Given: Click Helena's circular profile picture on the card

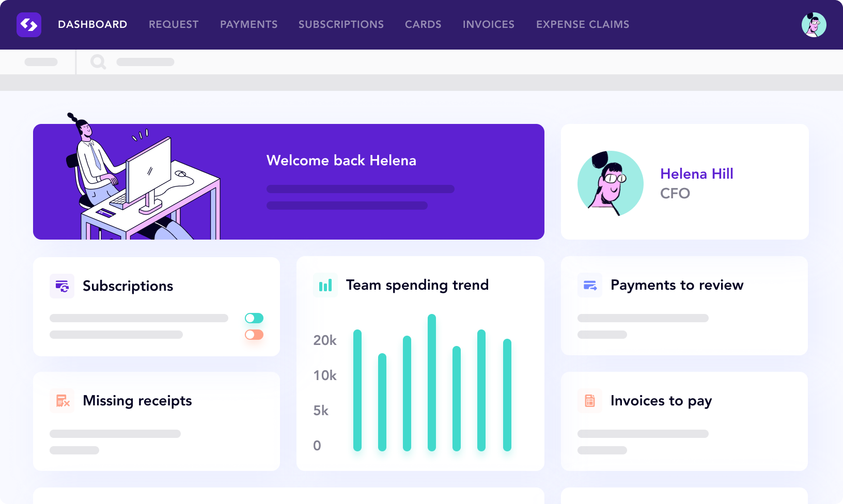Looking at the screenshot, I should click(610, 183).
